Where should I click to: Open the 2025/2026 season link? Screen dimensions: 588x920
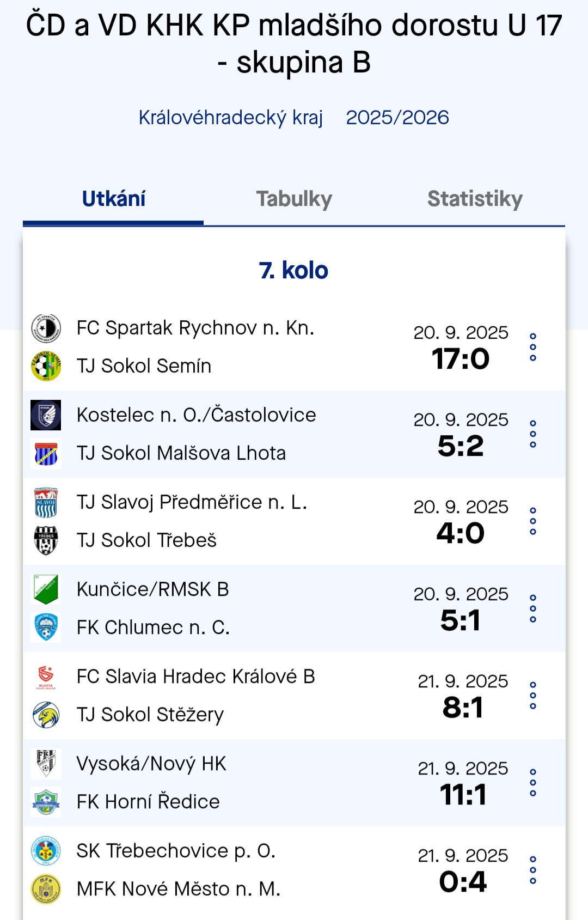click(x=397, y=118)
